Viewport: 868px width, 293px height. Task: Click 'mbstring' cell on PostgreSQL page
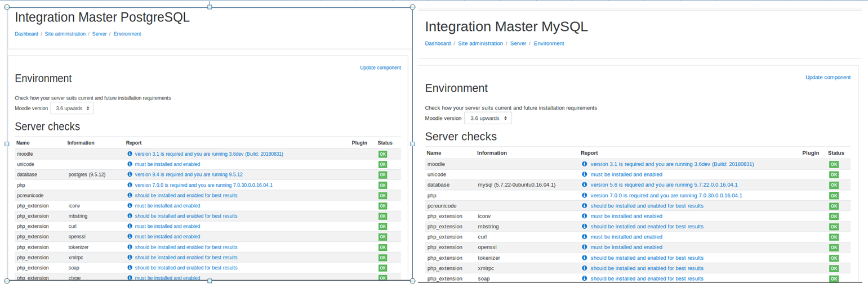[x=78, y=216]
